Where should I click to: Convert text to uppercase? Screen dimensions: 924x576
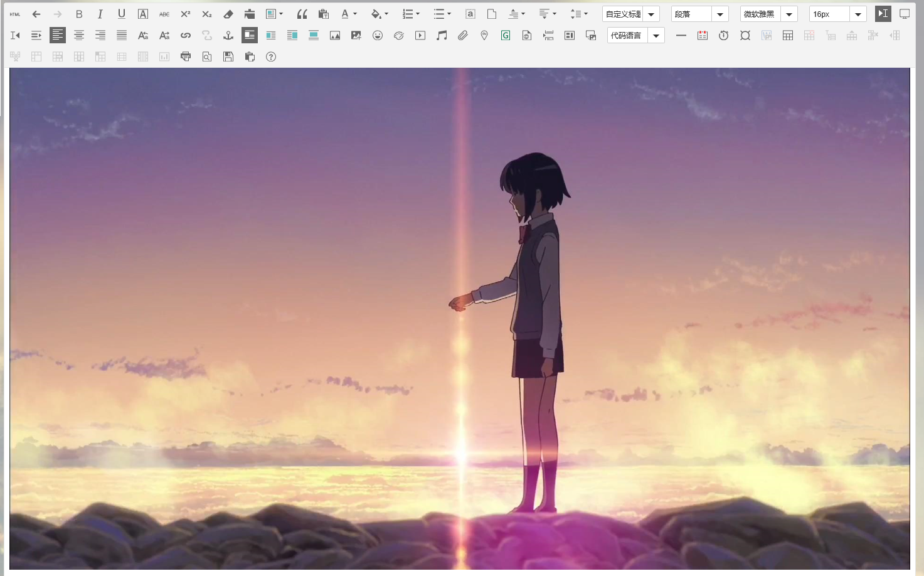click(143, 35)
